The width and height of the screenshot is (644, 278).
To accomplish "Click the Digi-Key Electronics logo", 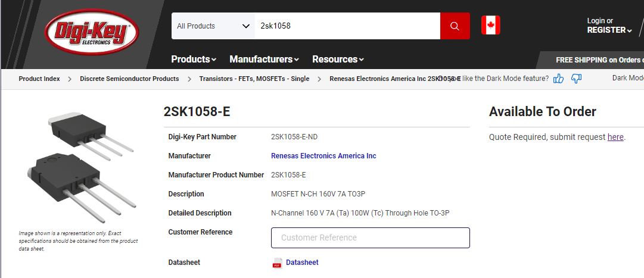I will pyautogui.click(x=92, y=32).
